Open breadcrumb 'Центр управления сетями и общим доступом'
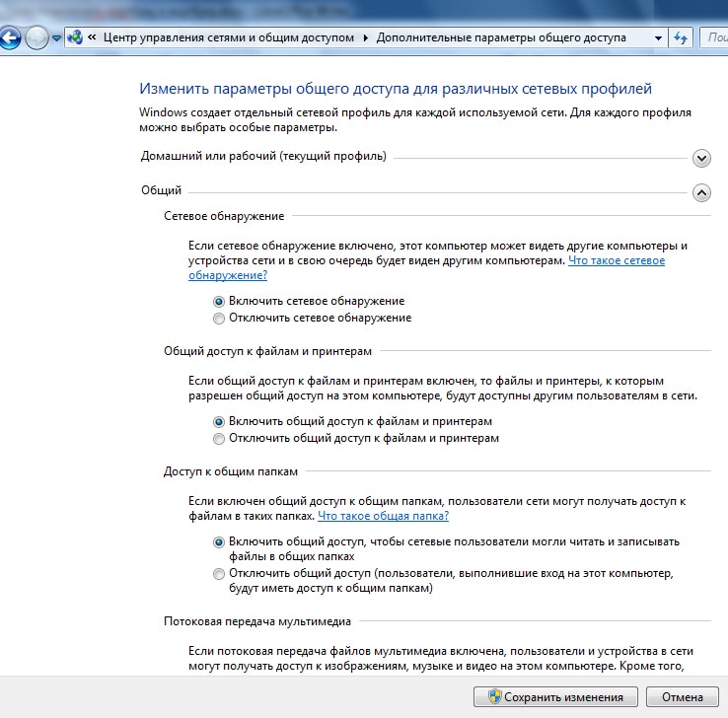Viewport: 728px width, 718px height. click(x=229, y=37)
